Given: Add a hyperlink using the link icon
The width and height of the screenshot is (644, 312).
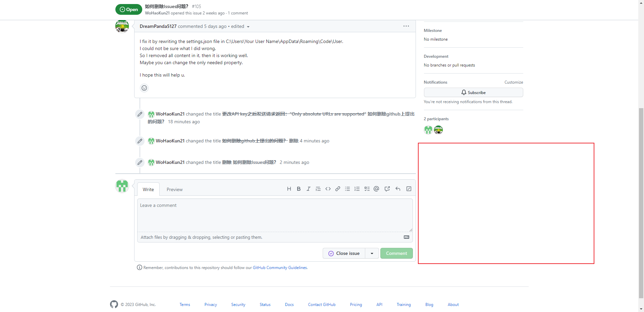Looking at the screenshot, I should [x=337, y=189].
